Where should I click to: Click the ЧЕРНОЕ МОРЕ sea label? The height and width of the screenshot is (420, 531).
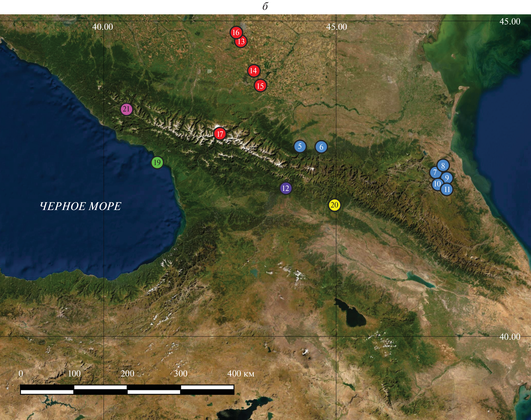point(80,206)
